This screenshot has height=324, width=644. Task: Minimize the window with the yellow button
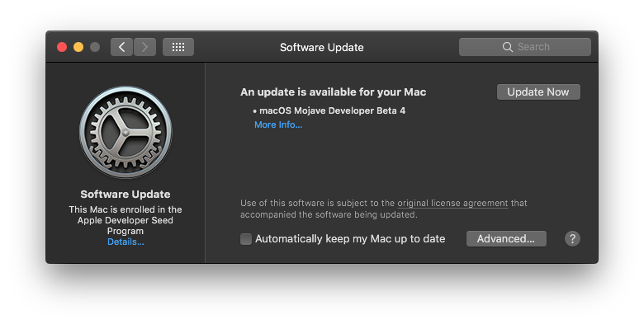78,47
